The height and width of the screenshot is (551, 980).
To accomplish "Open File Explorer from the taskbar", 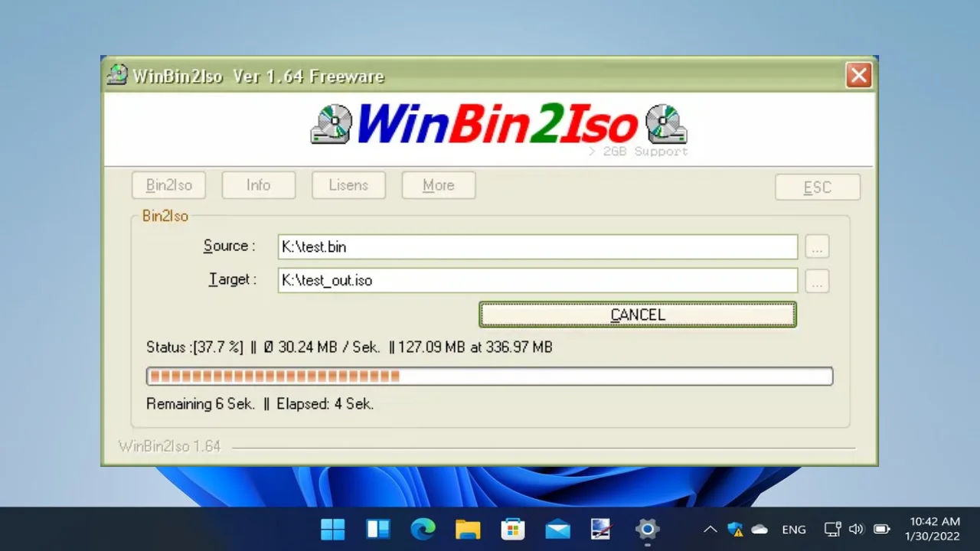I will click(468, 529).
